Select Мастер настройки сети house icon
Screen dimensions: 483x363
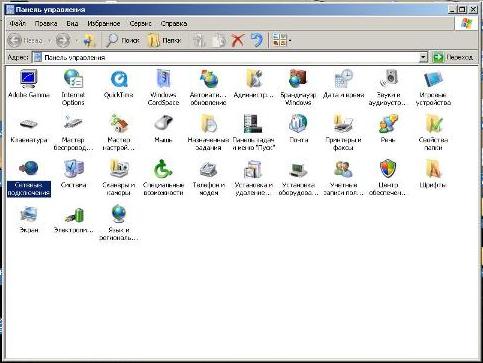tap(119, 123)
